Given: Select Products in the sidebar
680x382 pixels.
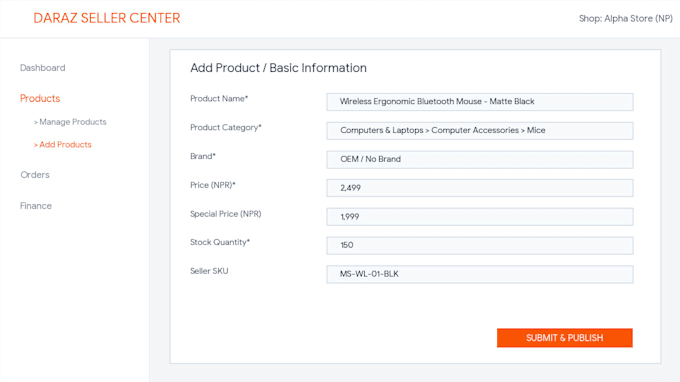Looking at the screenshot, I should pyautogui.click(x=40, y=98).
